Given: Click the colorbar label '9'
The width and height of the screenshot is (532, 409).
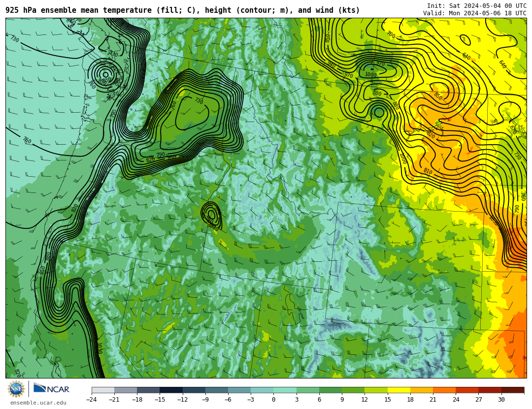Looking at the screenshot, I should pyautogui.click(x=342, y=400).
